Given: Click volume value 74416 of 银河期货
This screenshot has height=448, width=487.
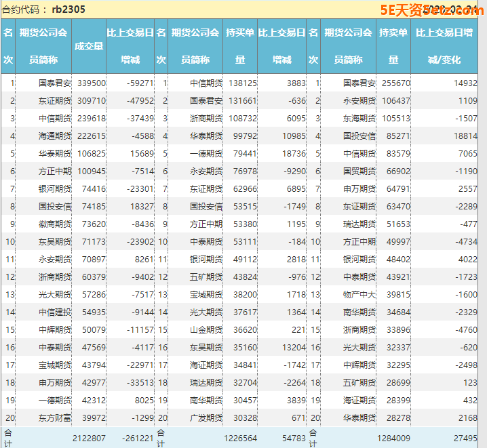Looking at the screenshot, I should pyautogui.click(x=94, y=189).
